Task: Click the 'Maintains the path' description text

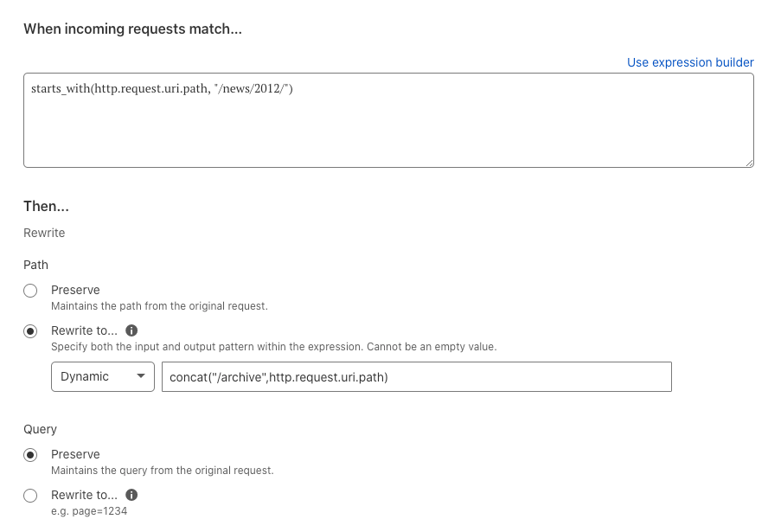Action: point(159,306)
